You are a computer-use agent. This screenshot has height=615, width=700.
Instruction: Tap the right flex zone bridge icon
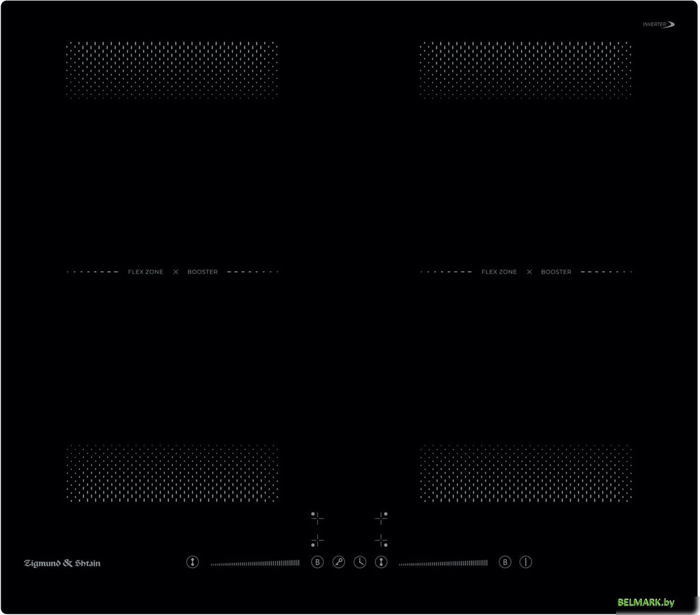click(381, 563)
